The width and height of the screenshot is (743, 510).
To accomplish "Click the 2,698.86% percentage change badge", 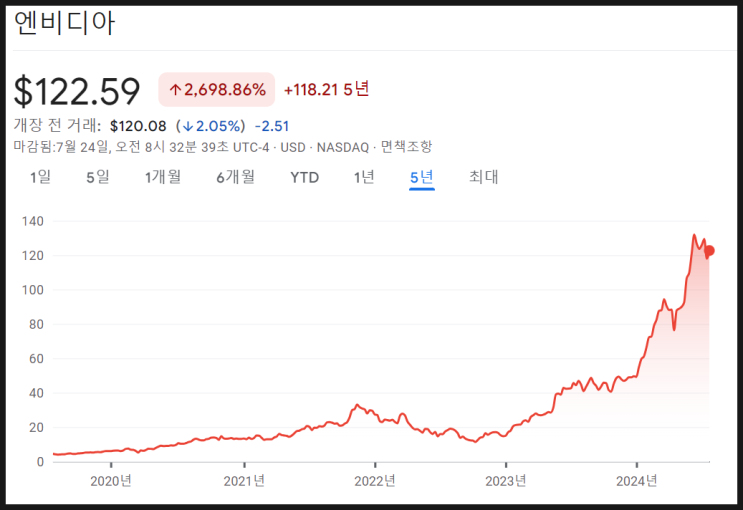I will point(217,90).
